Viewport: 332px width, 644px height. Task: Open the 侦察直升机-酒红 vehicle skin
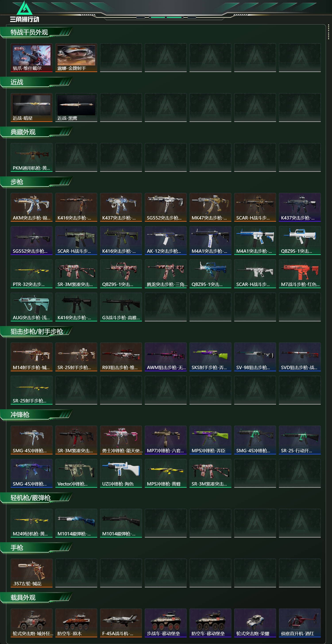(299, 623)
